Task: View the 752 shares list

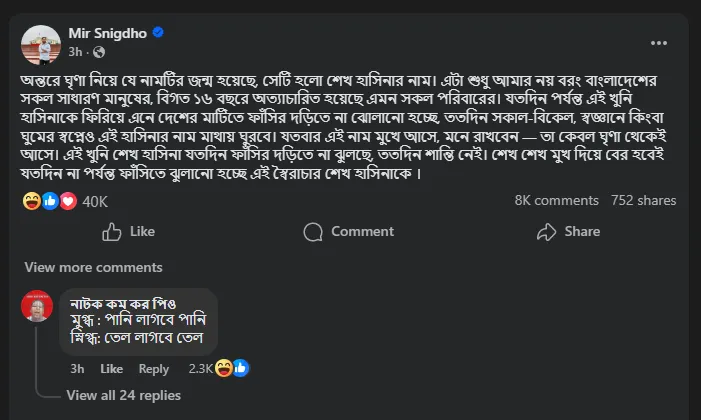Action: pyautogui.click(x=643, y=200)
